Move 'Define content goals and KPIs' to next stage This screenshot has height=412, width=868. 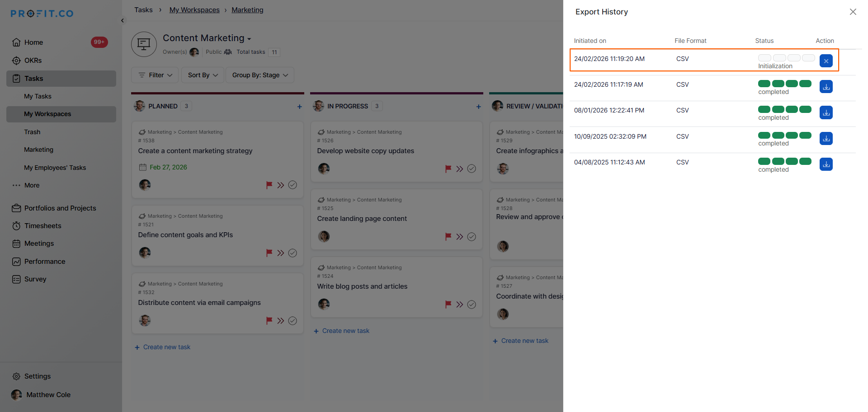[281, 253]
